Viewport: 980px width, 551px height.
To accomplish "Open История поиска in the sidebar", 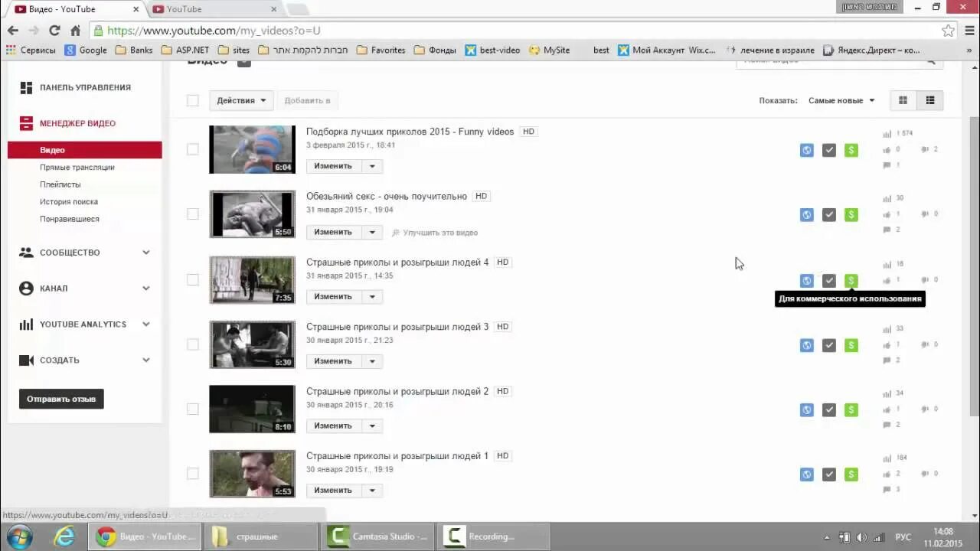I will pos(69,202).
